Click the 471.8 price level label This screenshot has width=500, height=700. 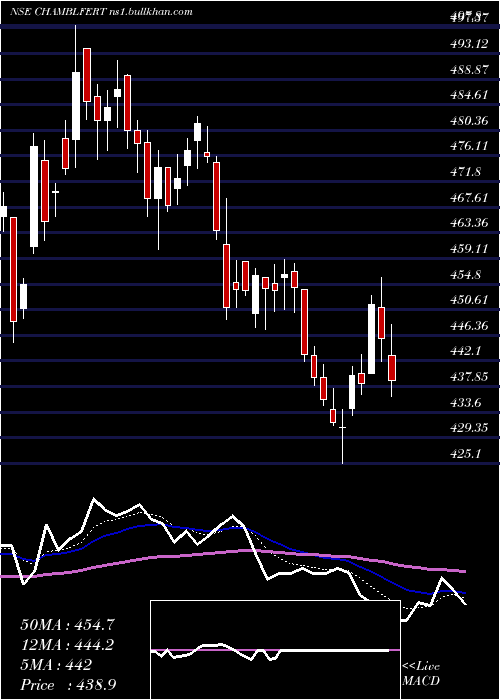click(x=468, y=172)
